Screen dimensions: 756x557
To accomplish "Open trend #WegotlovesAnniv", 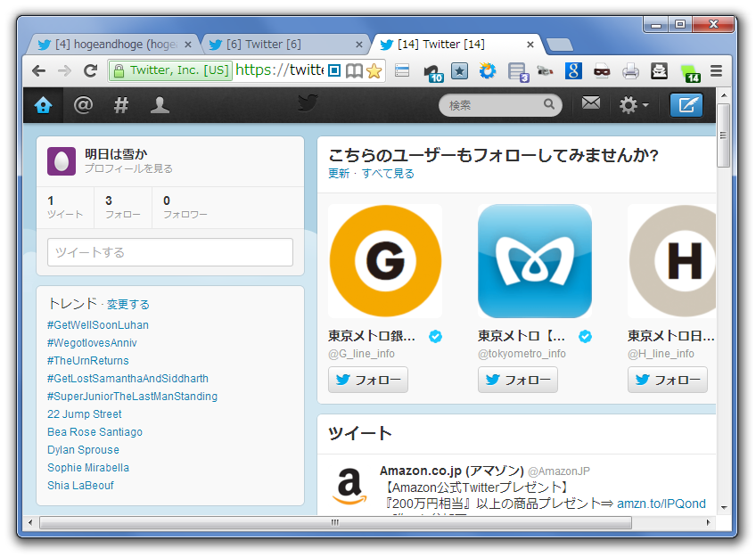I will click(92, 343).
